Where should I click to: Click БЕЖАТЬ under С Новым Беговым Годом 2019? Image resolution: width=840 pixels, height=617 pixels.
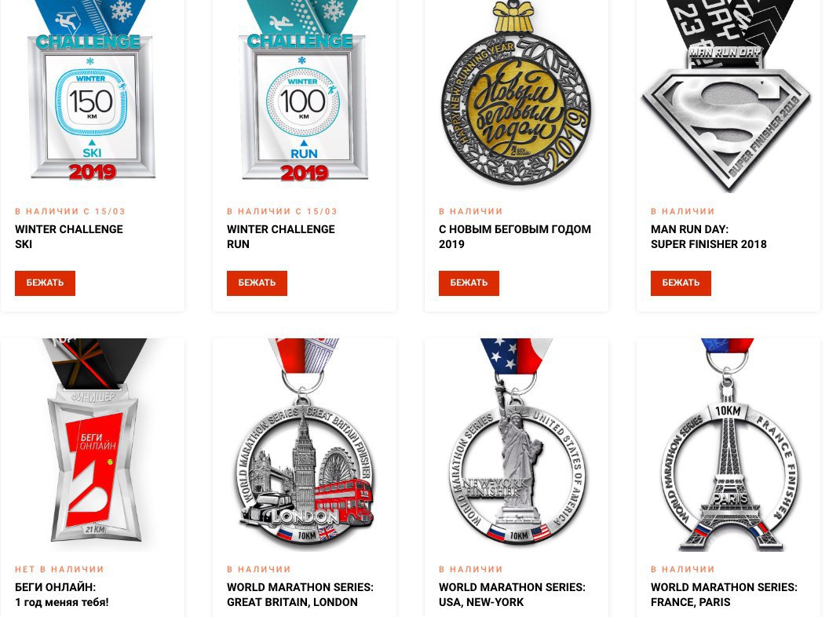pos(469,283)
